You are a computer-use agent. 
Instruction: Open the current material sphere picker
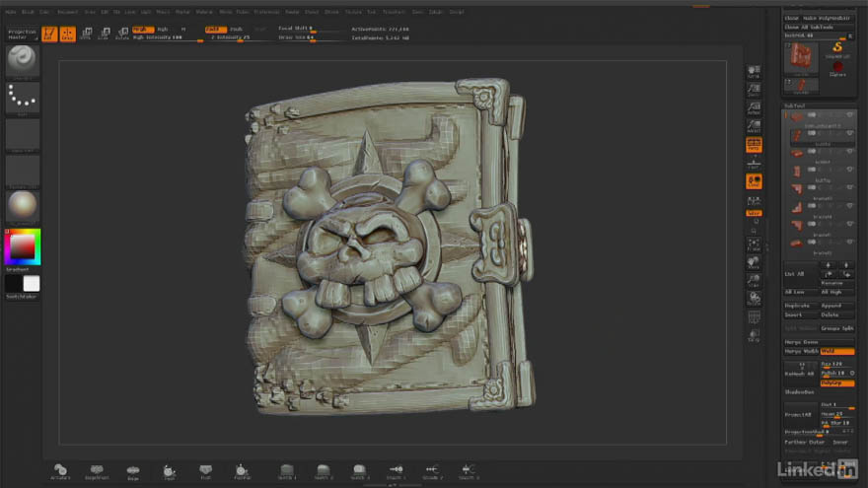click(x=22, y=206)
